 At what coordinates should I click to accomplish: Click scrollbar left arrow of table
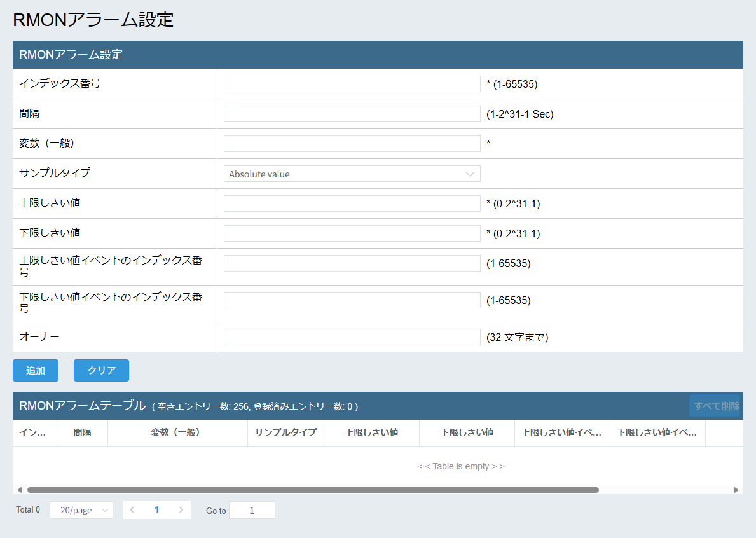(20, 490)
